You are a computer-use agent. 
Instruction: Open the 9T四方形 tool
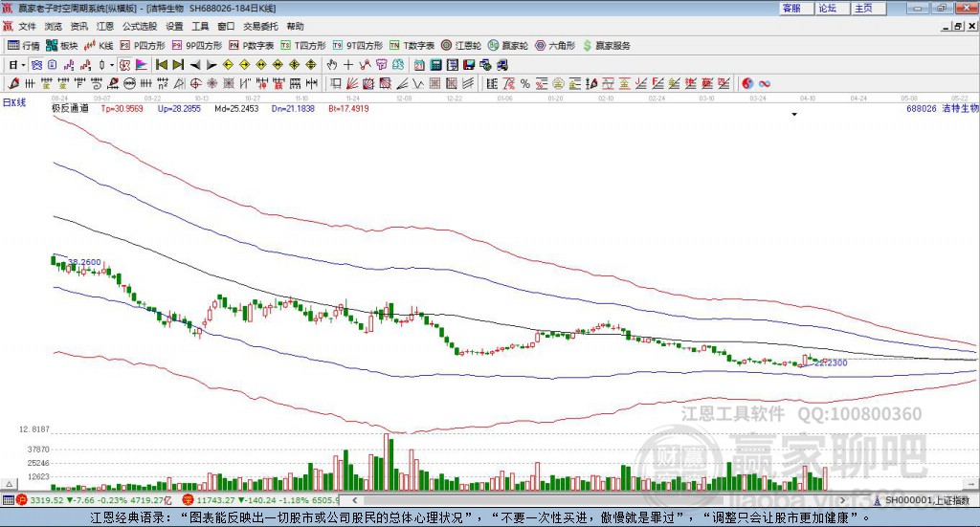pos(358,46)
